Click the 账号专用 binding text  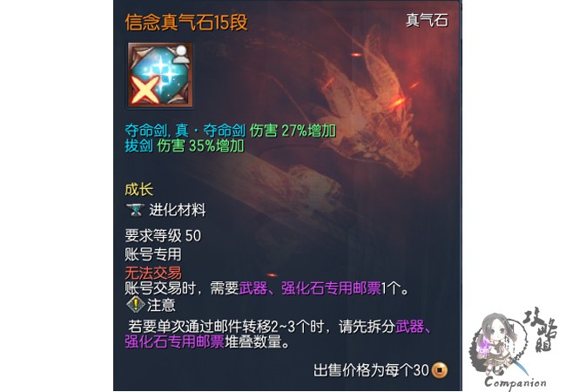pos(153,254)
